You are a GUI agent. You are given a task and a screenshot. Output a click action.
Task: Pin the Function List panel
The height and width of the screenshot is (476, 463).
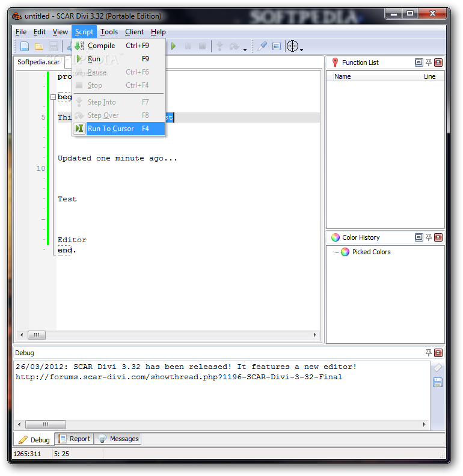coord(428,63)
